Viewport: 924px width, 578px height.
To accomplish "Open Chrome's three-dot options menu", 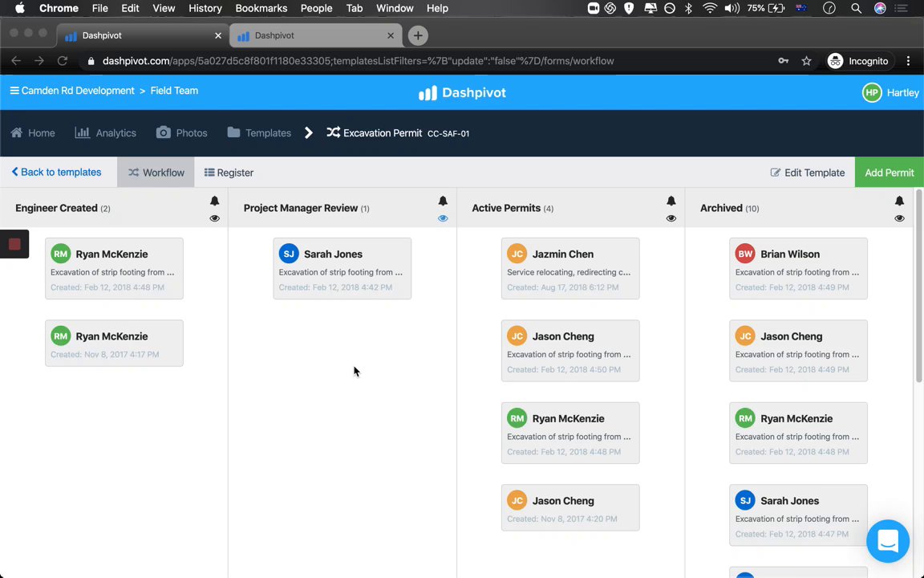I will tap(908, 61).
